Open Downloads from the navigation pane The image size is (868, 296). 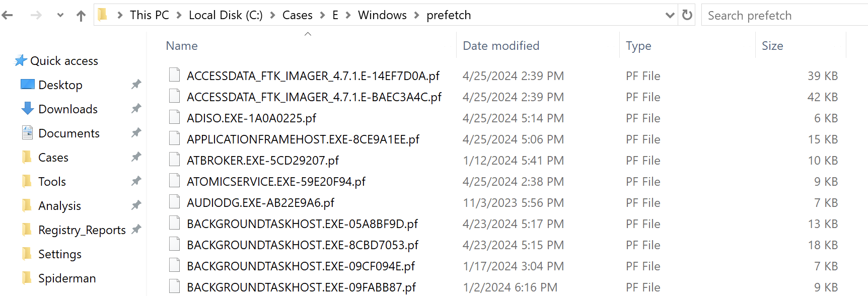pos(68,109)
